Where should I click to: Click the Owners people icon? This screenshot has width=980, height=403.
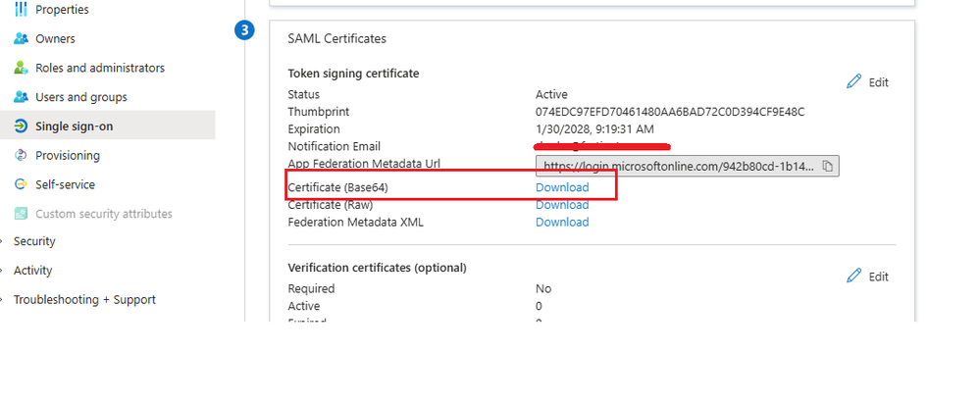21,39
